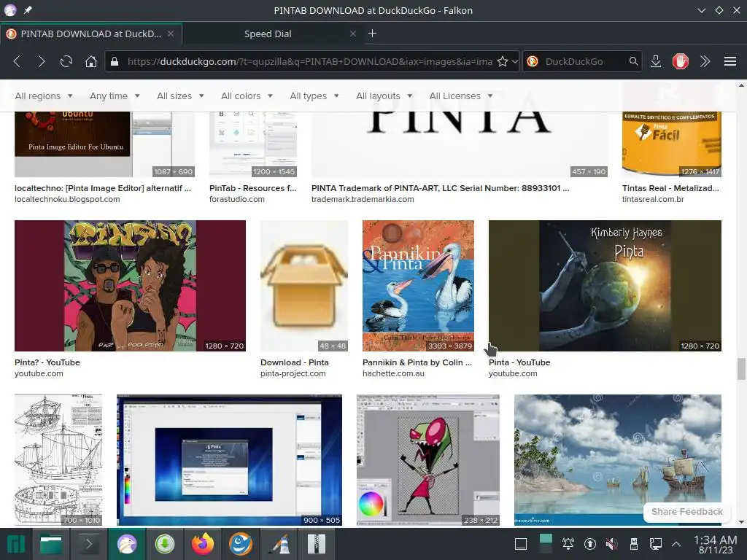Open the PINTA Trademark of PINTA-ART result link
The width and height of the screenshot is (747, 560).
440,188
